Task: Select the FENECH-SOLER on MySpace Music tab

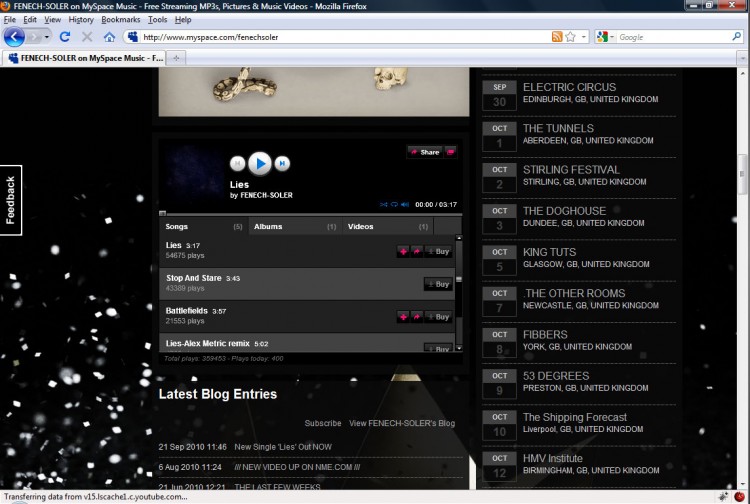Action: [x=84, y=58]
